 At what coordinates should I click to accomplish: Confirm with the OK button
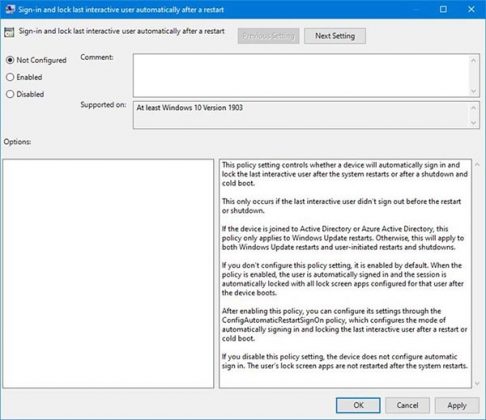(358, 405)
